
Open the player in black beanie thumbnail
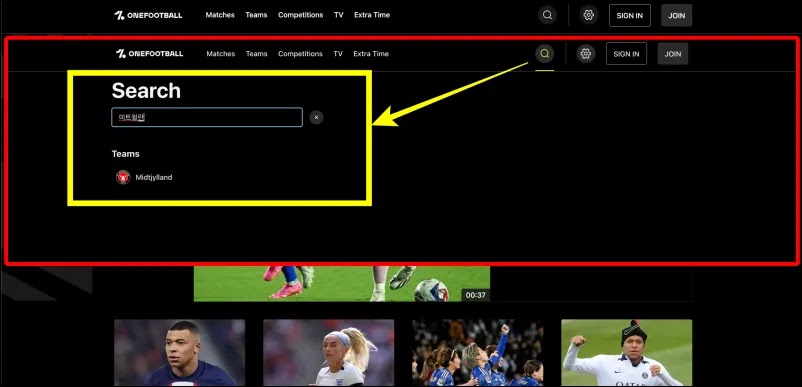coord(627,352)
